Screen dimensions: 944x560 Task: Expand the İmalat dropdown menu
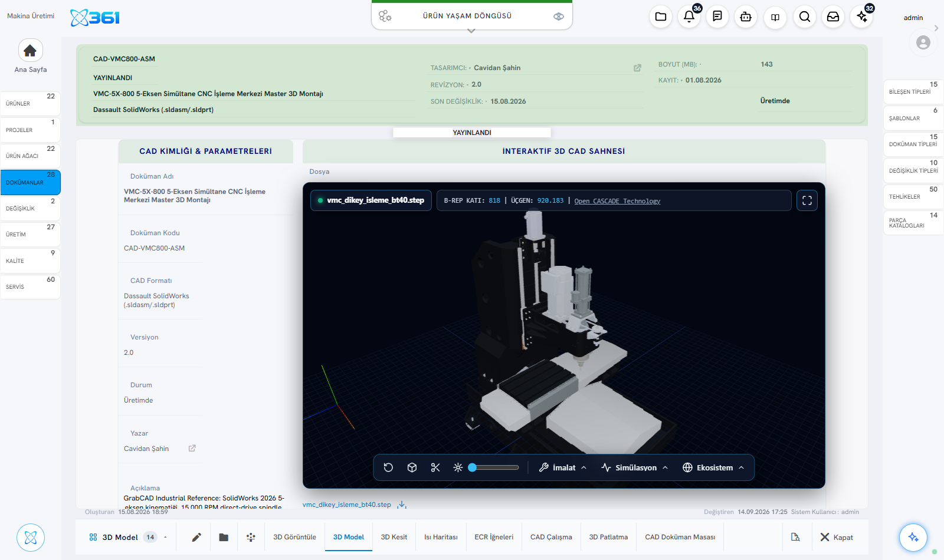[x=563, y=467]
